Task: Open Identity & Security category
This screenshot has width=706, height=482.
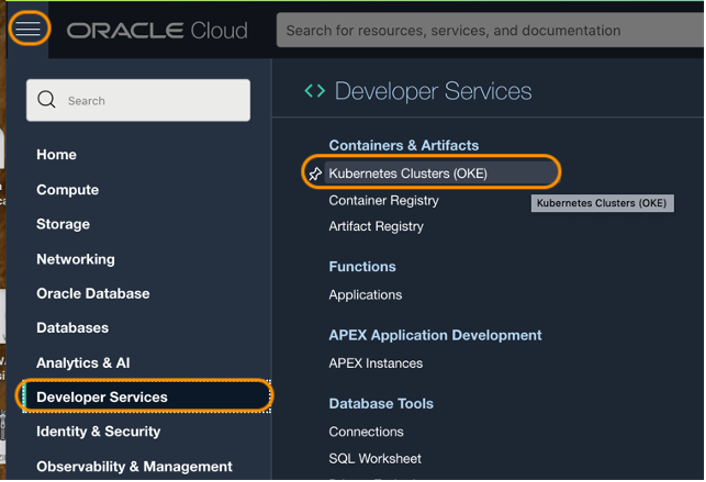Action: [x=98, y=432]
